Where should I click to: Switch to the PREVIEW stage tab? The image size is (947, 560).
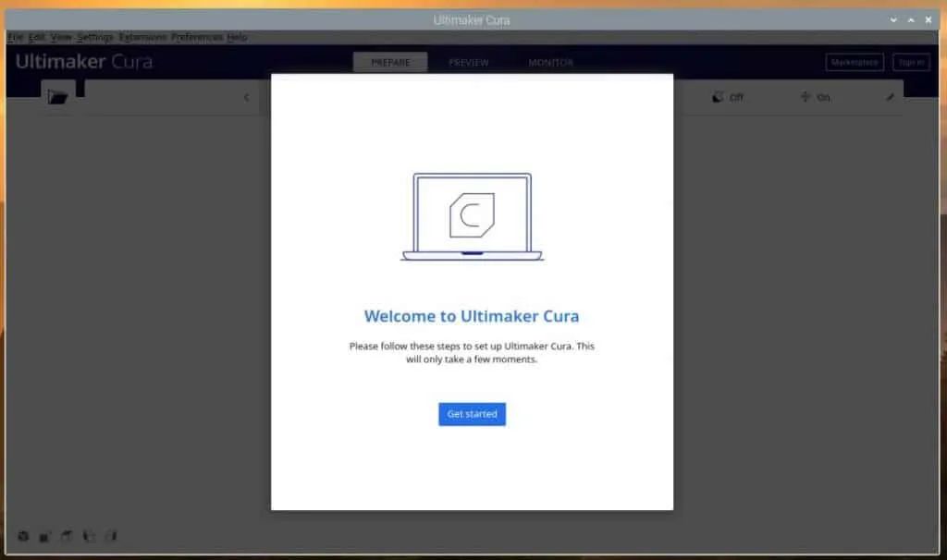pyautogui.click(x=469, y=62)
